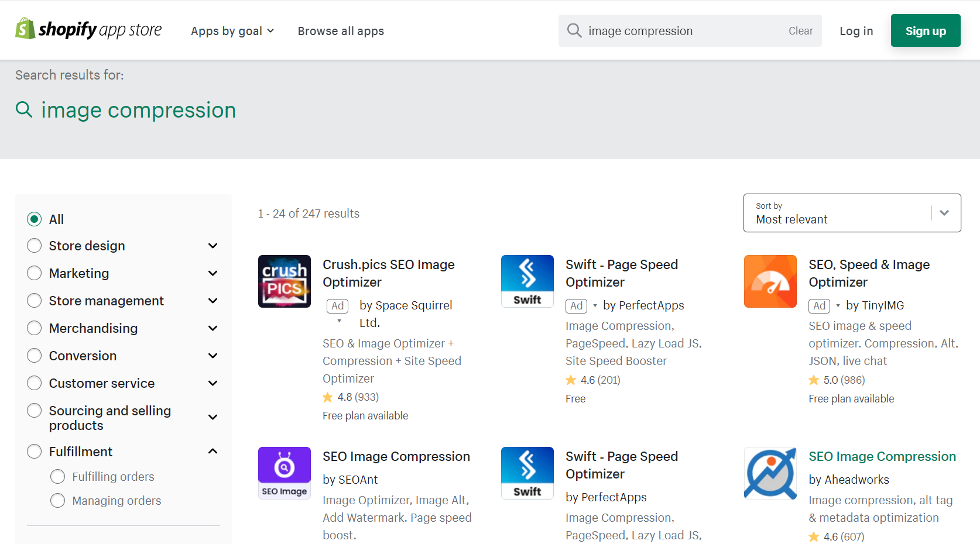980x544 pixels.
Task: Select the Store design category radio button
Action: 35,246
